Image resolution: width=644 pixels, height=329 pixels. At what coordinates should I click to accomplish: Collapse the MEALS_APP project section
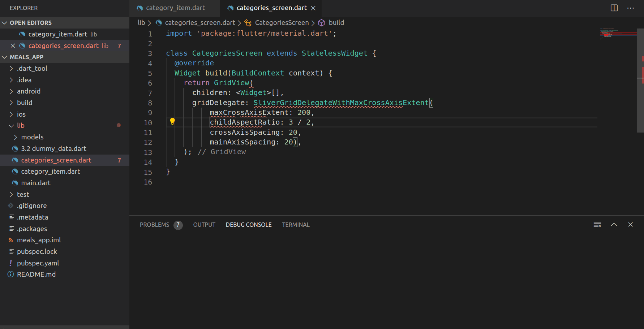(x=5, y=57)
